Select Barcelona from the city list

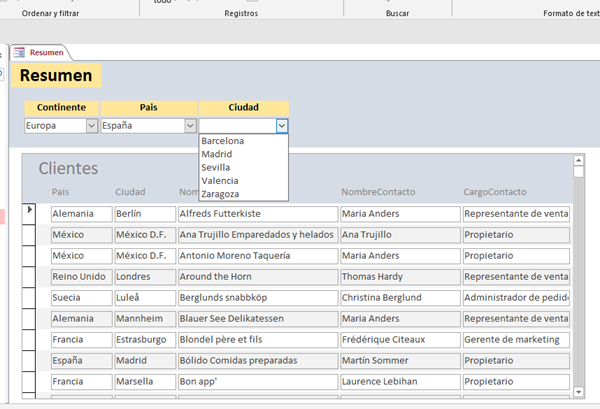pos(222,141)
